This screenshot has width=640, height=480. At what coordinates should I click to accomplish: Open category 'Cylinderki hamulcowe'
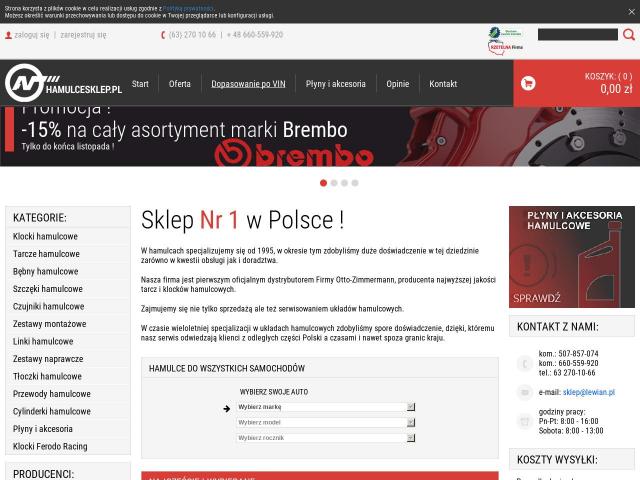52,412
